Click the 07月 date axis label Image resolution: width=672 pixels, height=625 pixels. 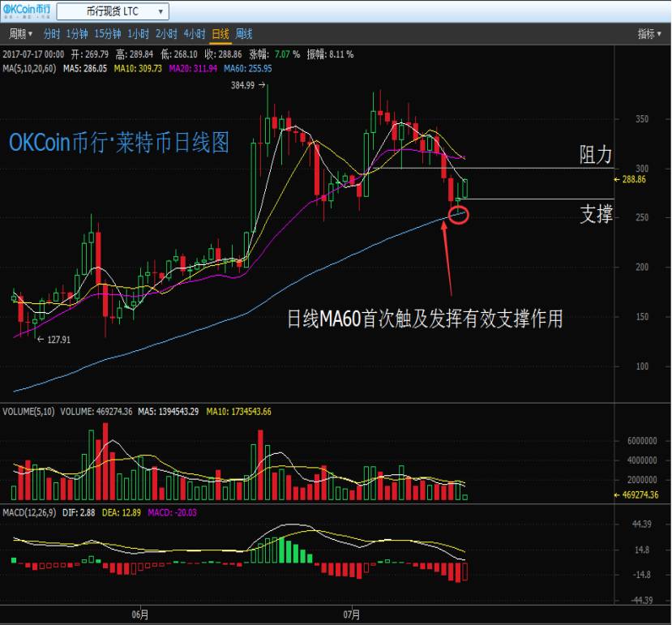click(352, 614)
